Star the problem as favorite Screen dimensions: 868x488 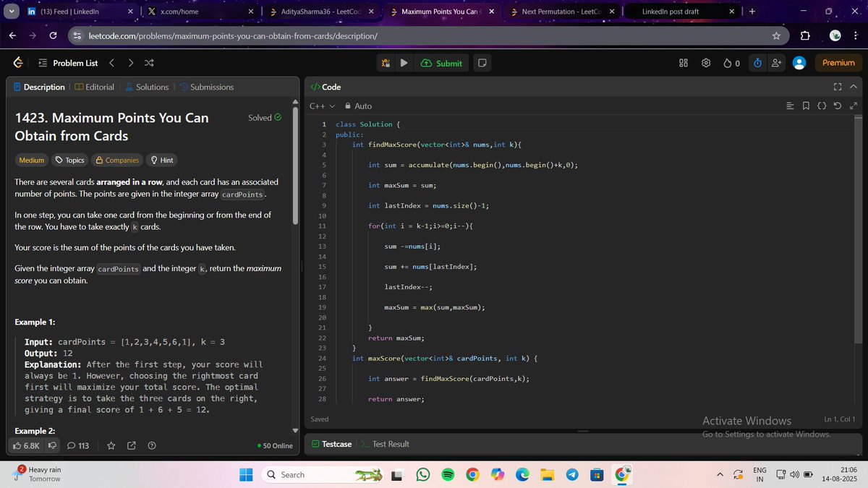coord(111,445)
